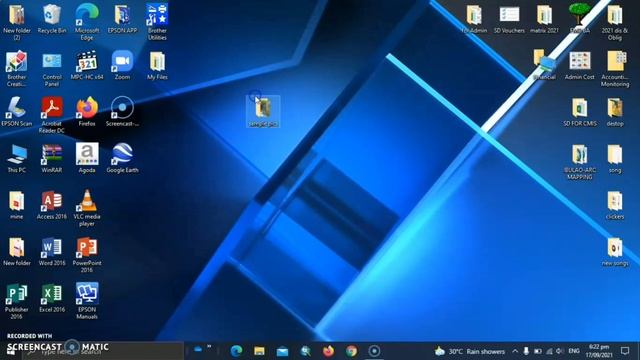Open the network tray icon

point(549,351)
